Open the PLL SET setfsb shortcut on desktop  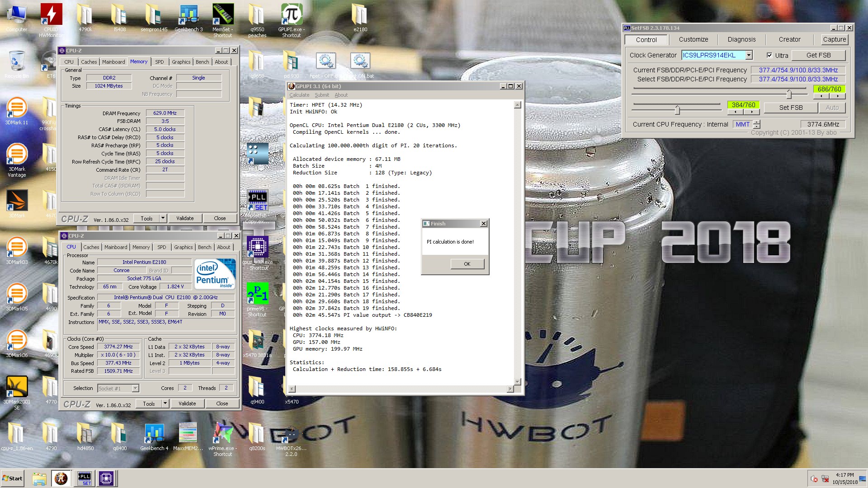257,206
